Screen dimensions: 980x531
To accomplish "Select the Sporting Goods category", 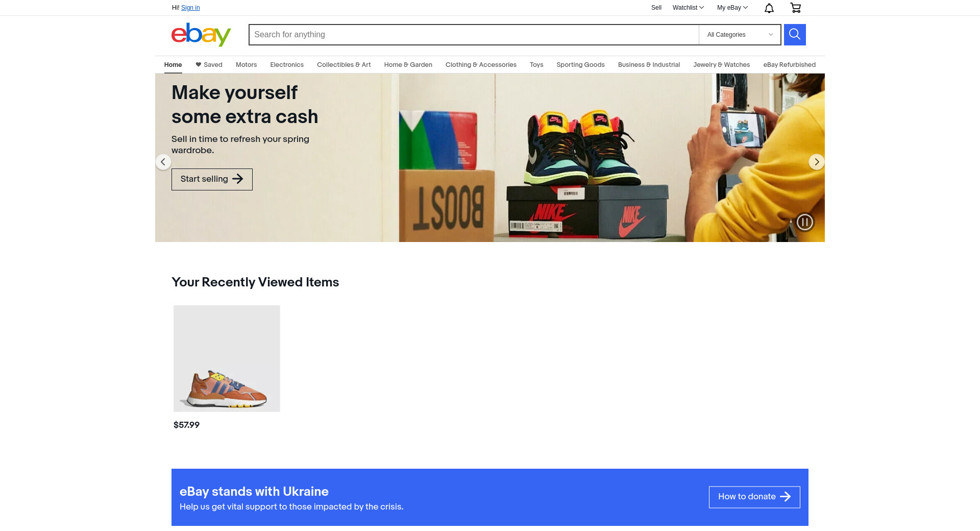I will point(580,65).
